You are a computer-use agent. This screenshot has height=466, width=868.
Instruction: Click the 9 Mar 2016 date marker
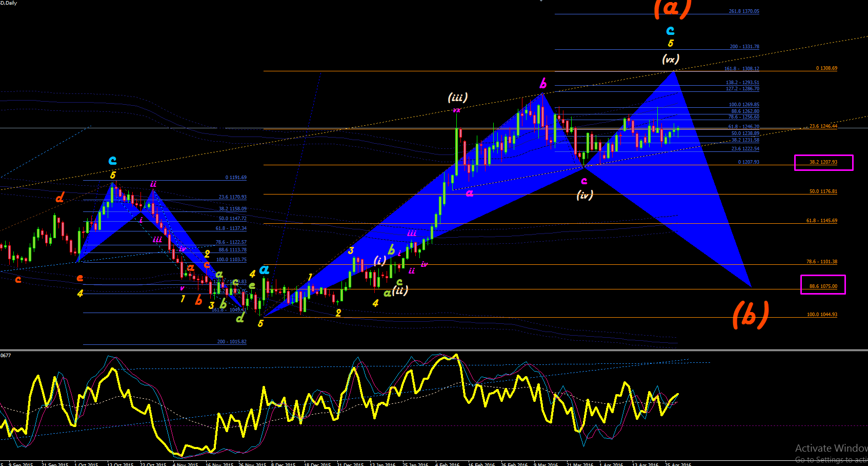(546, 464)
